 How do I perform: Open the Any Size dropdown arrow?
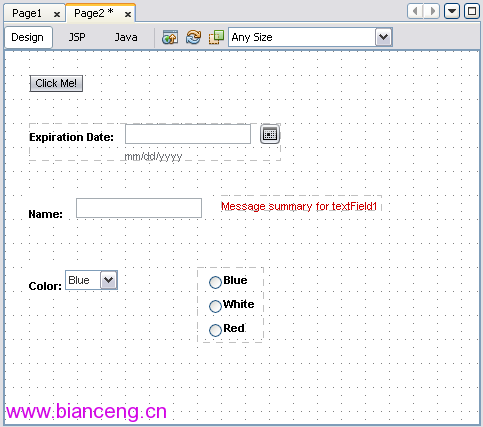click(x=383, y=37)
